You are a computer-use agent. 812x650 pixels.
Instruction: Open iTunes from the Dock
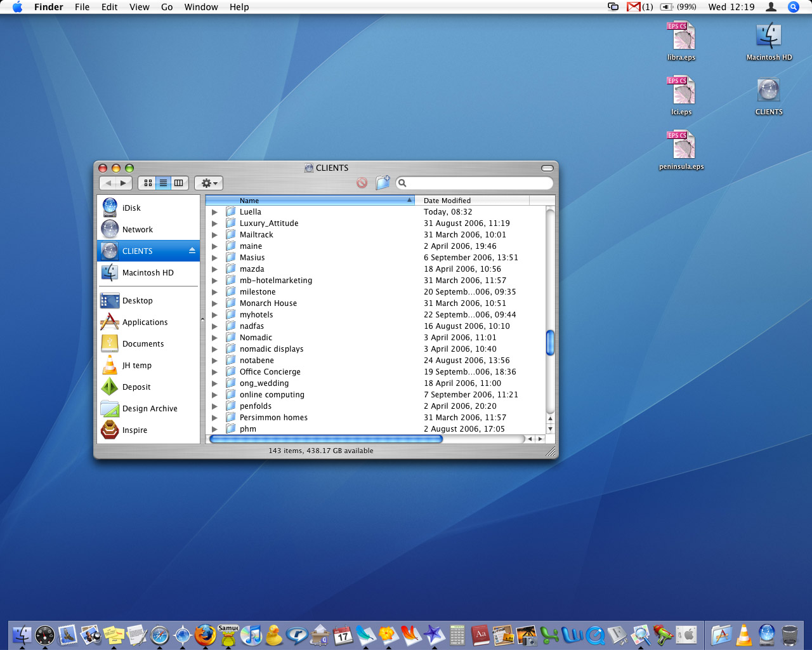click(x=251, y=634)
